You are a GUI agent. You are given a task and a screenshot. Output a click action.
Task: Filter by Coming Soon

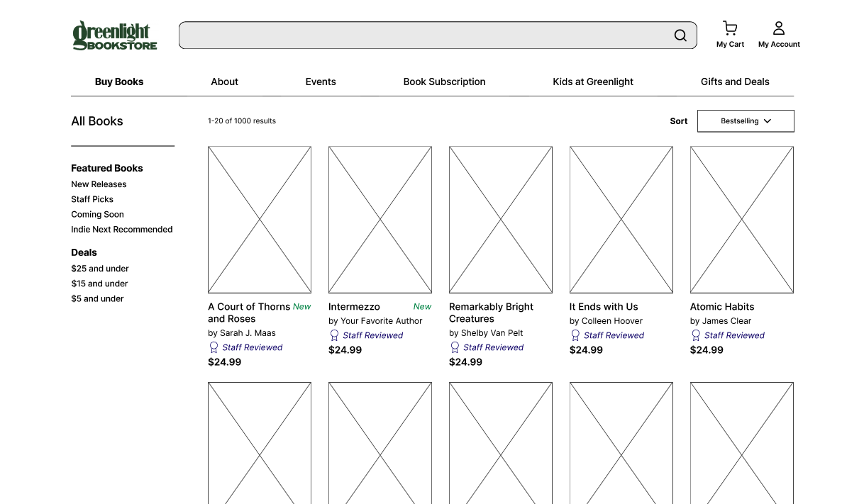[x=97, y=214]
